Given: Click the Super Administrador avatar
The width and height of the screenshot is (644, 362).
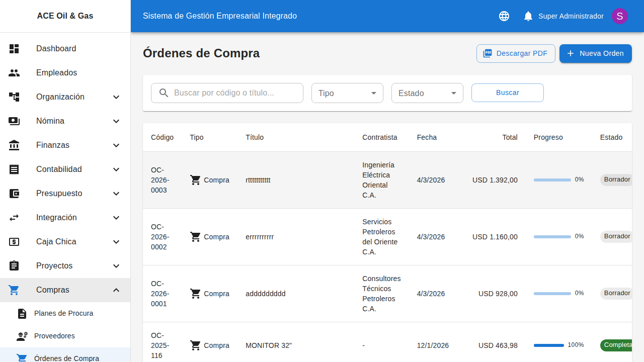Looking at the screenshot, I should click(x=619, y=16).
